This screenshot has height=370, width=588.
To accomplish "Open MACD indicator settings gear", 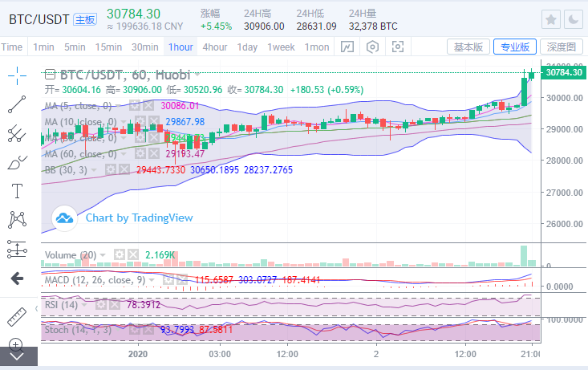I will [168, 280].
